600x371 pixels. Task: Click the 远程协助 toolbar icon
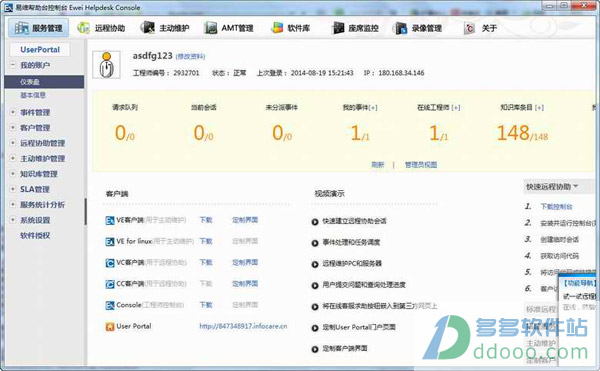(x=83, y=28)
